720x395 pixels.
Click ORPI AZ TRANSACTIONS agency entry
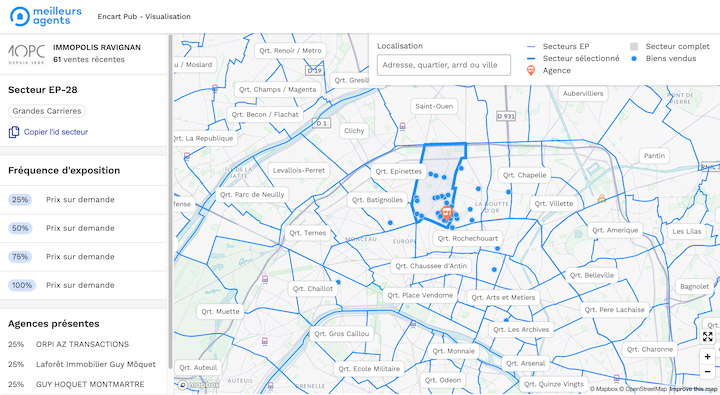coord(82,344)
